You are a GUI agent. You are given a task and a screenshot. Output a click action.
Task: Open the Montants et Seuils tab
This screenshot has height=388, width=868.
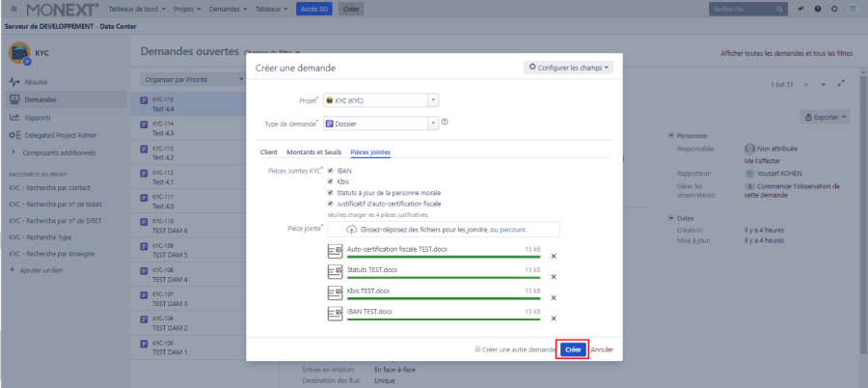313,152
